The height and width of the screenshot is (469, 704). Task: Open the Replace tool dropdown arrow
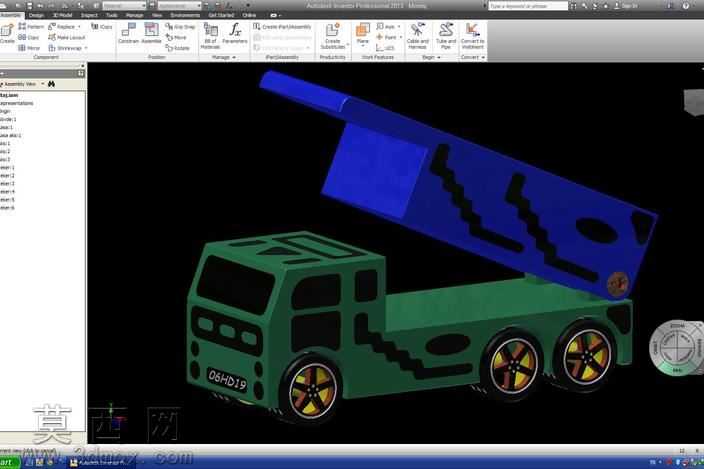click(79, 27)
